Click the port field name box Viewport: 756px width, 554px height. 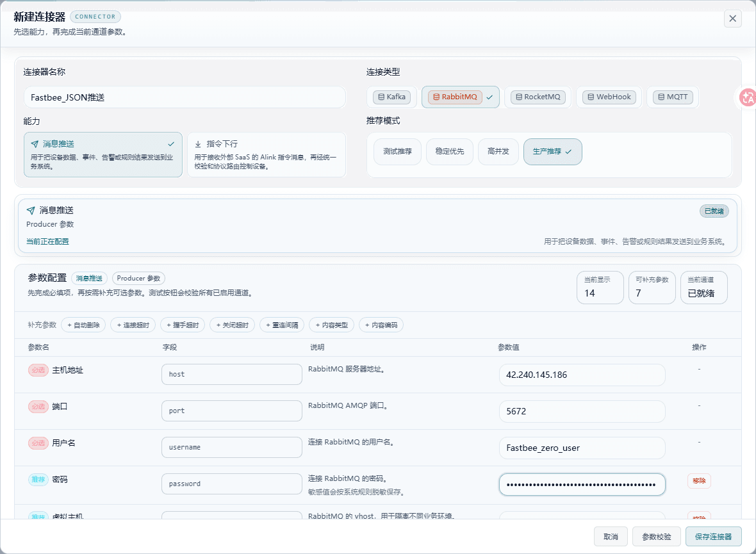point(232,411)
